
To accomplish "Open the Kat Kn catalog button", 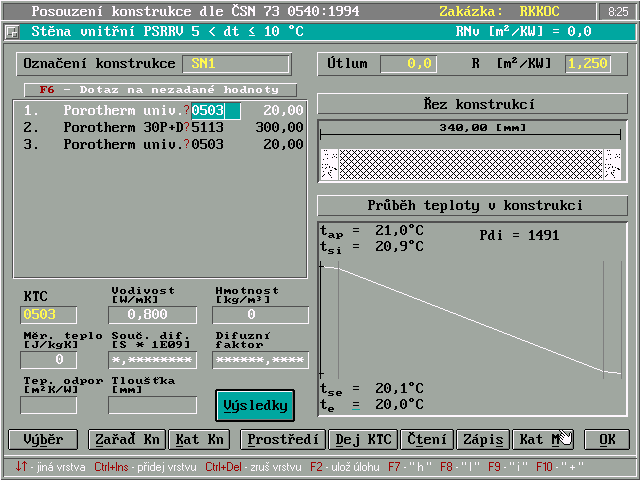I will pos(201,439).
